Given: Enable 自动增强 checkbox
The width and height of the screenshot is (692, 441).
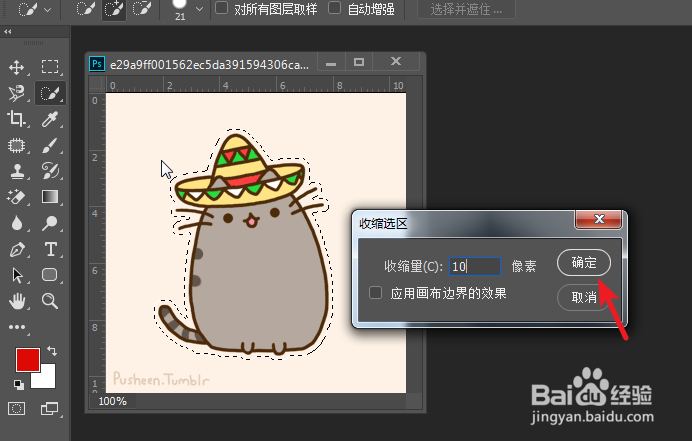Looking at the screenshot, I should (x=335, y=8).
